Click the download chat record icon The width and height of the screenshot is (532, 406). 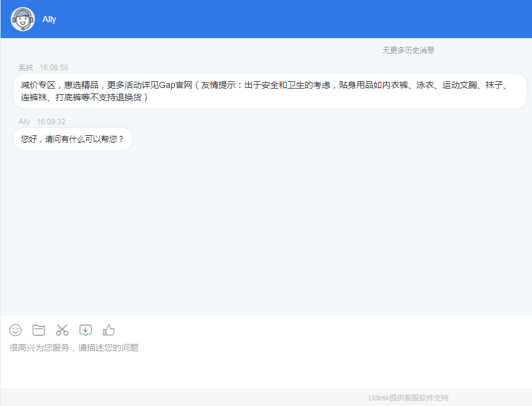click(86, 330)
